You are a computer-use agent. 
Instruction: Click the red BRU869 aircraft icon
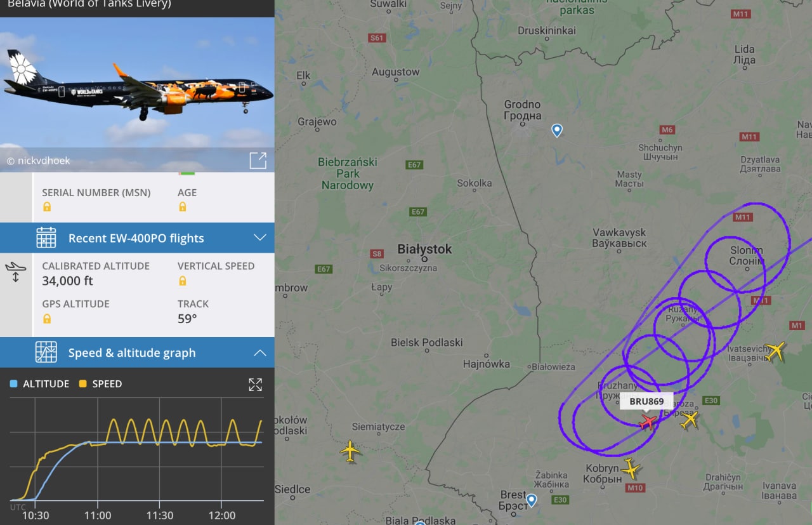(x=648, y=422)
